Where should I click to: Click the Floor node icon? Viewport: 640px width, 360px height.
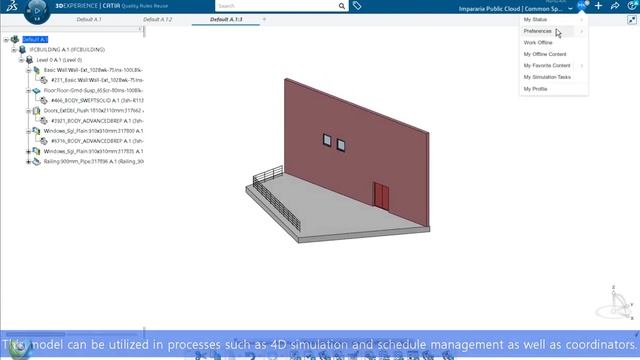(x=37, y=90)
